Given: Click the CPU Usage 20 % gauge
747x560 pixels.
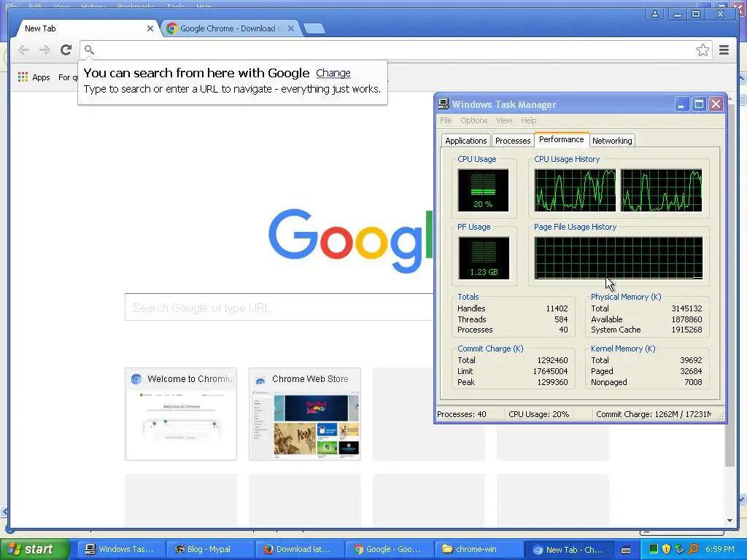Looking at the screenshot, I should coord(483,190).
